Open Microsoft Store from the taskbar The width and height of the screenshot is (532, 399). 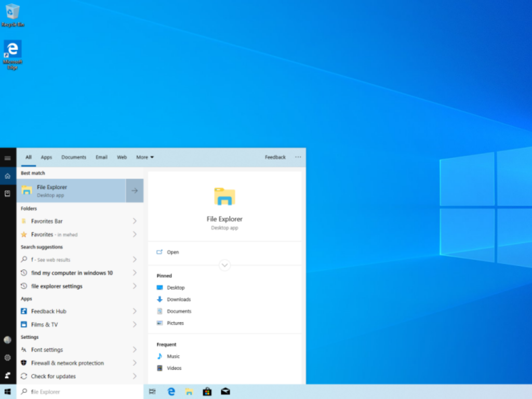pyautogui.click(x=207, y=392)
